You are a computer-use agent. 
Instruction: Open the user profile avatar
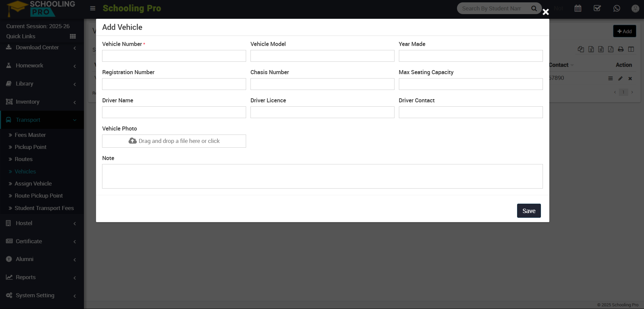(x=635, y=8)
